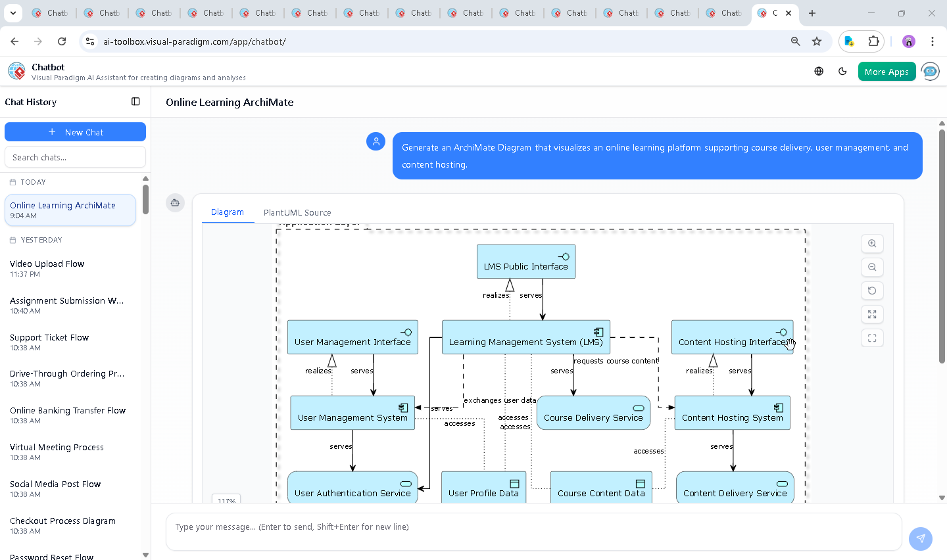Open the language globe icon in the header
Screen dimensions: 947x560
(818, 71)
